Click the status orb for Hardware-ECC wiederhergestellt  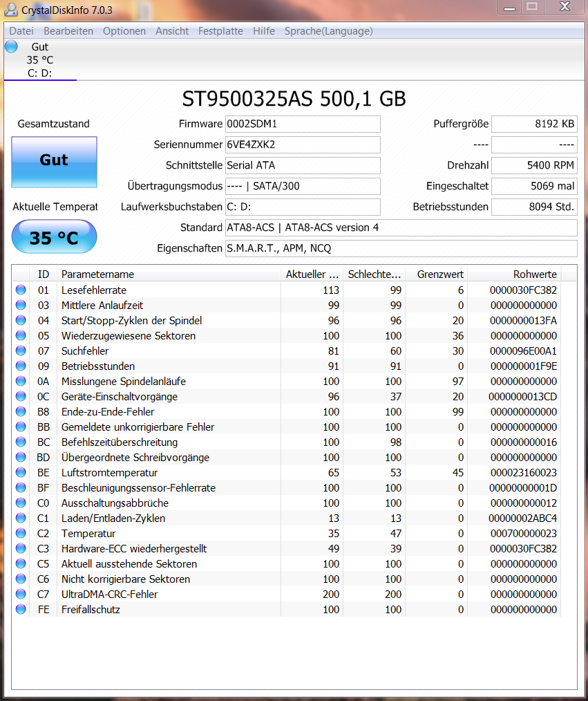point(21,548)
